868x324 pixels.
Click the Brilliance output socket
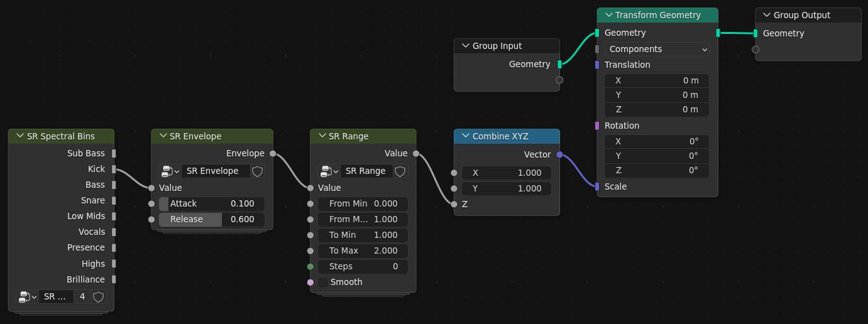[x=114, y=279]
